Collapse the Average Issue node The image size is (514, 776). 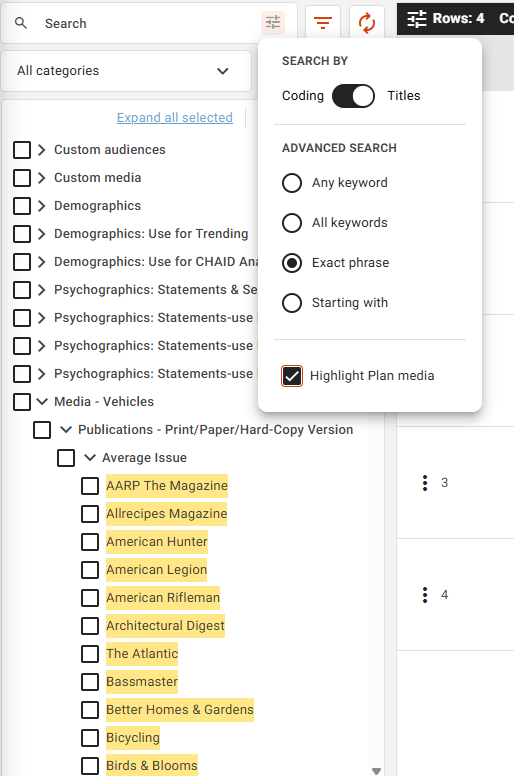coord(90,458)
